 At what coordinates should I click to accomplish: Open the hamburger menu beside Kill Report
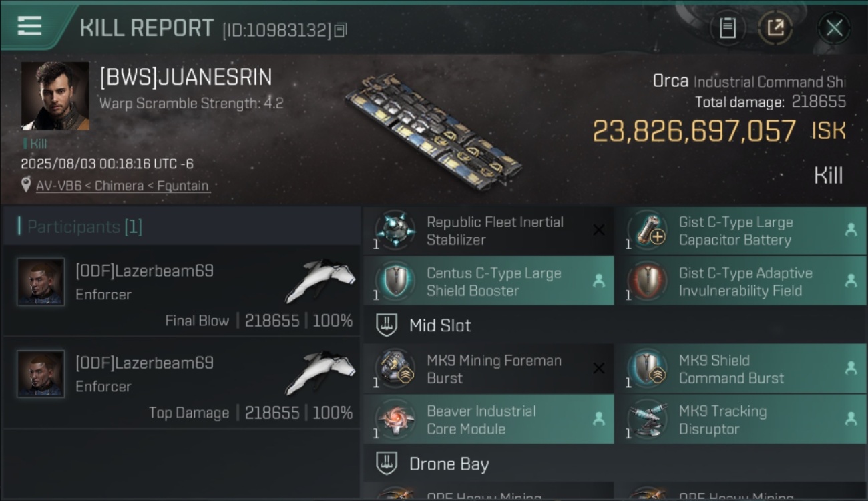pos(29,27)
